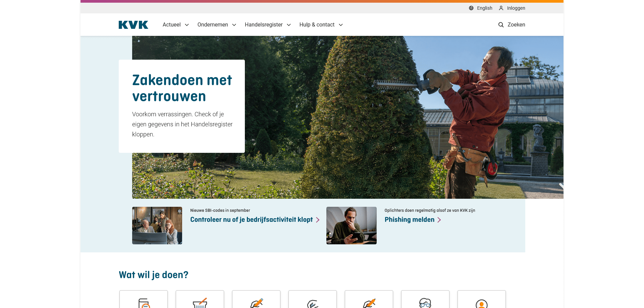
Task: Click the Inloggen link
Action: [512, 8]
